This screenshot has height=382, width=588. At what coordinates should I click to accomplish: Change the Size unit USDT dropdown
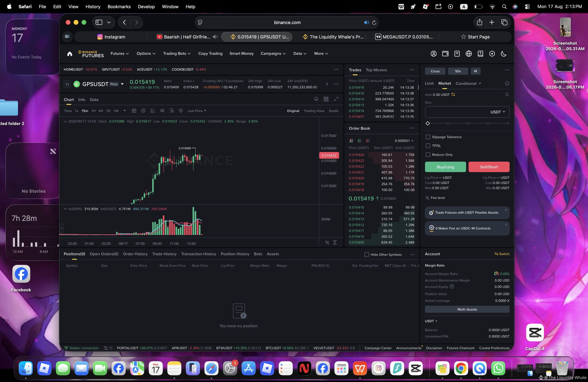pyautogui.click(x=498, y=112)
